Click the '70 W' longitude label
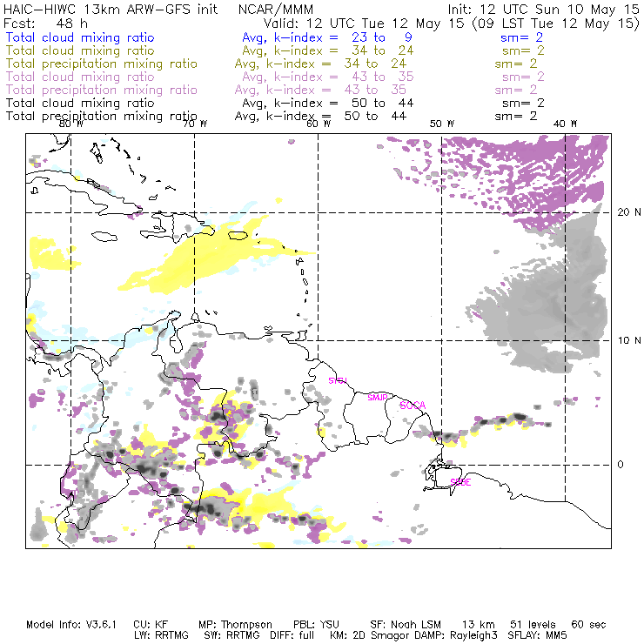 (195, 124)
